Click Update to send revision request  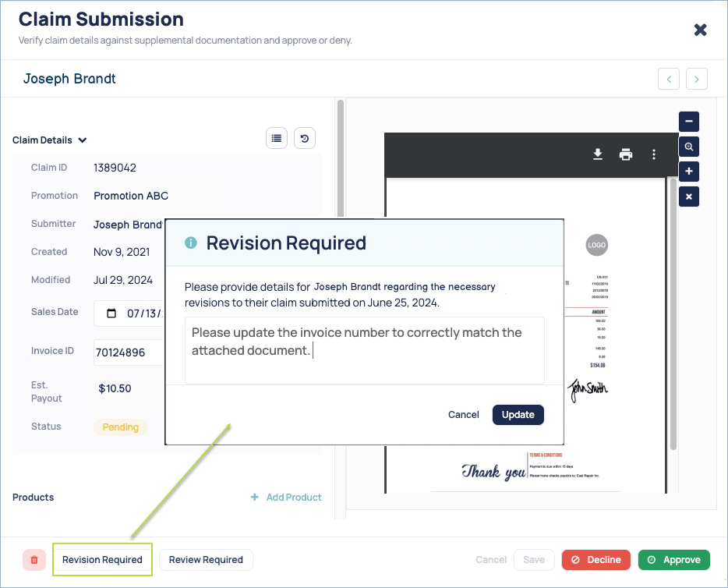tap(518, 414)
